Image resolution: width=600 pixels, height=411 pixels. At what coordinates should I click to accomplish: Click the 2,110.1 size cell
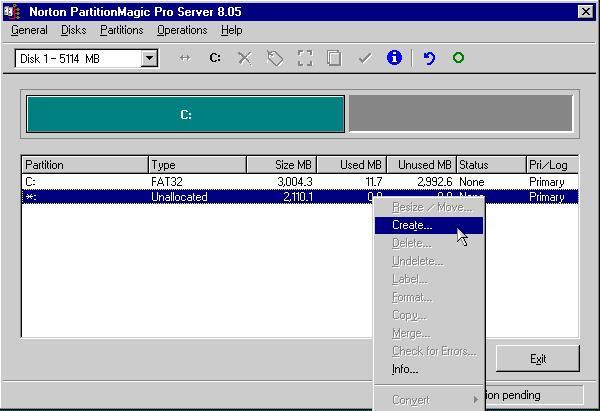click(298, 197)
